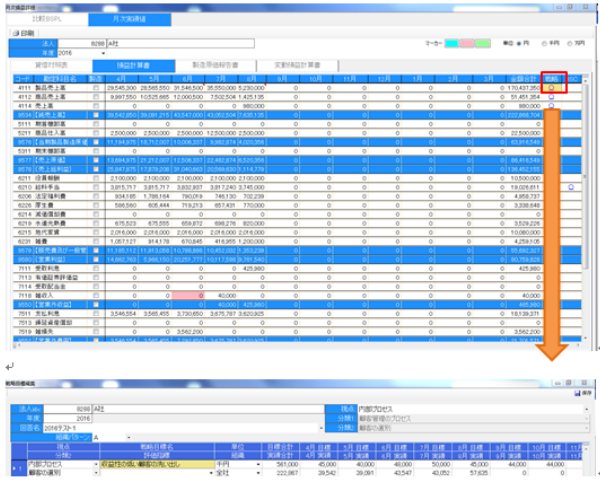
Task: Toggle manufacturing checkbox for row 6211
Action: point(96,179)
